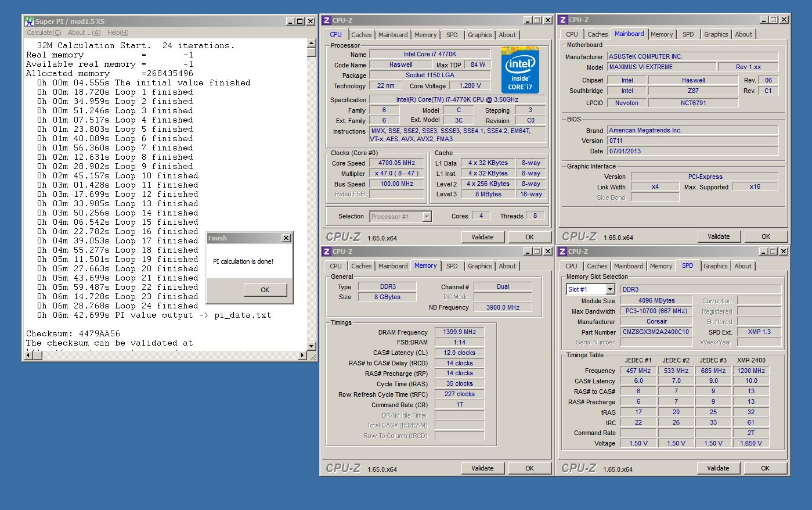Select SPD tab in the Mainboard CPU-Z window
This screenshot has width=812, height=510.
tap(688, 34)
